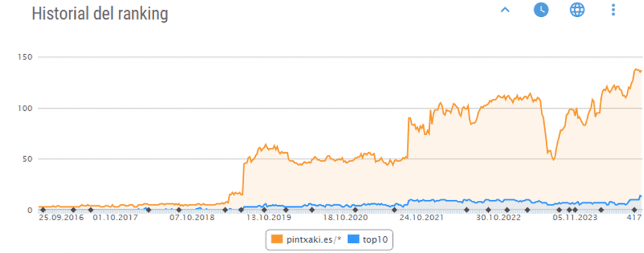Image resolution: width=644 pixels, height=253 pixels.
Task: Open the clock history time range icon
Action: (x=541, y=10)
